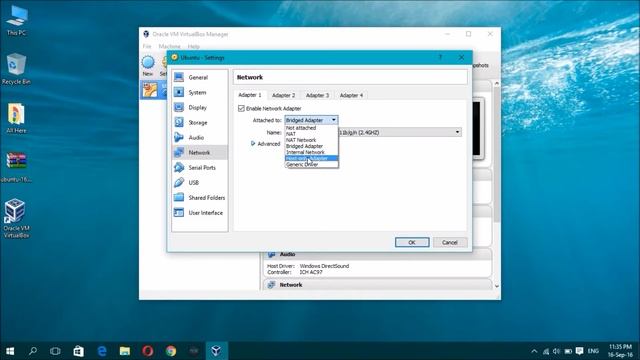Click Network header in Manager details

coord(291,285)
